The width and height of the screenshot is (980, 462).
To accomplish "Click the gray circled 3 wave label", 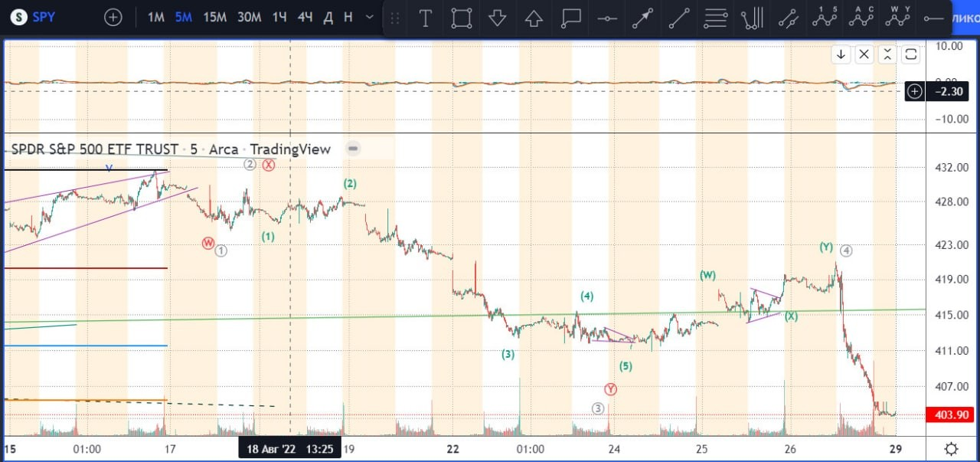I will [598, 408].
